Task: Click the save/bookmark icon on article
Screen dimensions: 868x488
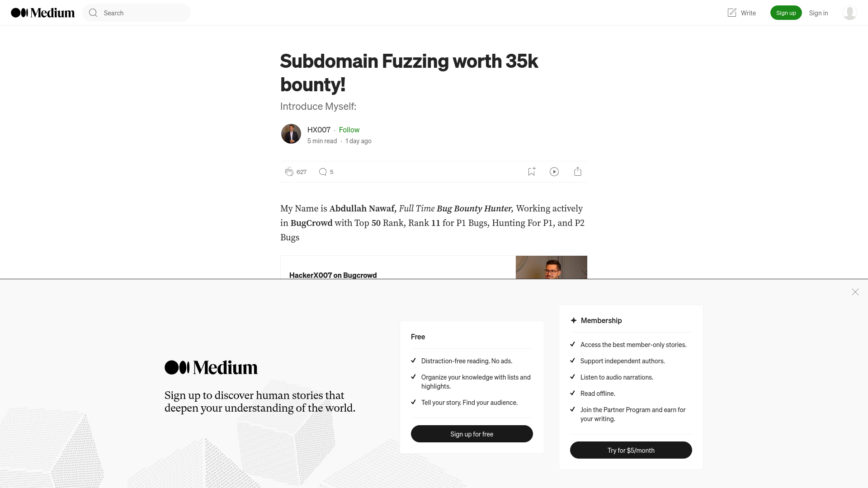Action: pyautogui.click(x=531, y=172)
